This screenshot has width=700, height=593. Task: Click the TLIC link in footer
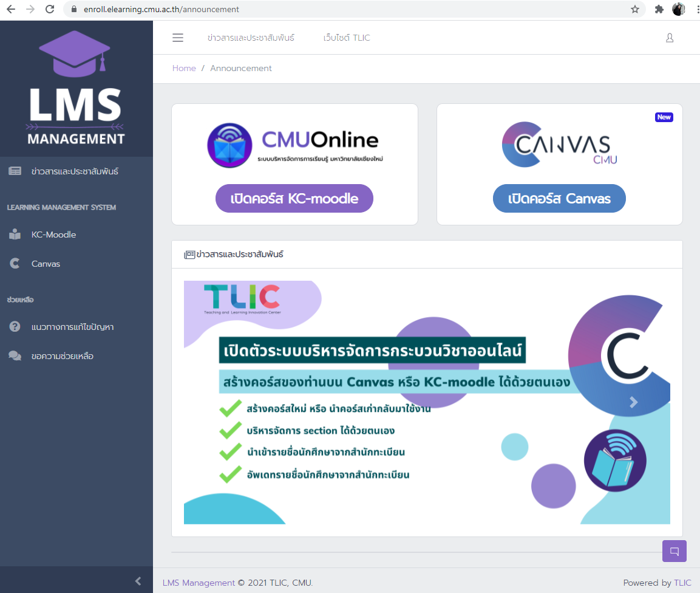click(x=682, y=583)
